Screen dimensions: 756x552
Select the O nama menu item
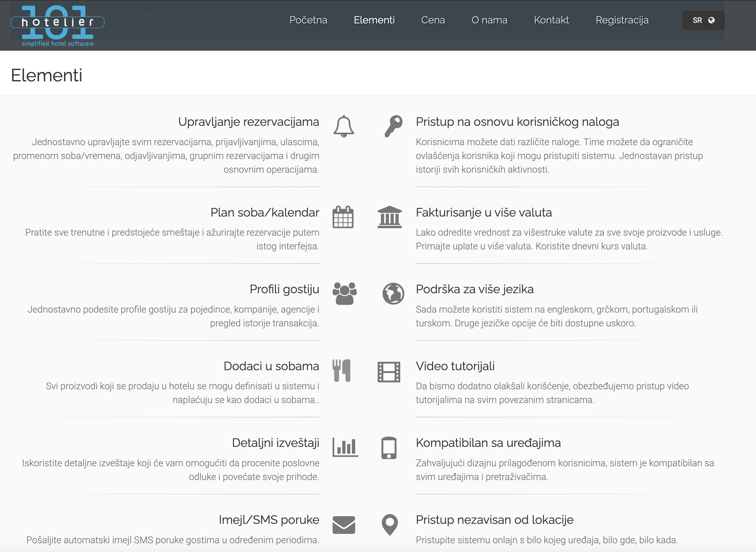[489, 20]
